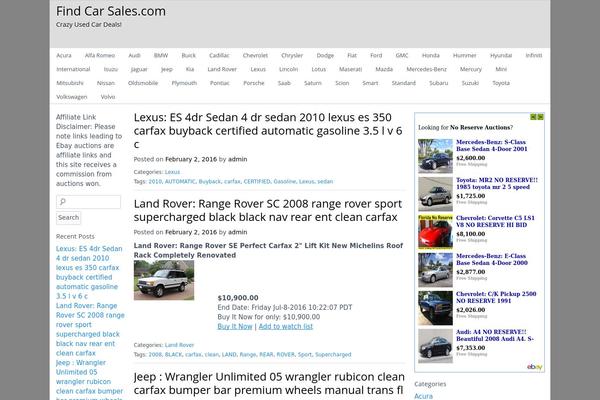The width and height of the screenshot is (600, 400).
Task: Click the Supercharged tag link
Action: pyautogui.click(x=333, y=354)
